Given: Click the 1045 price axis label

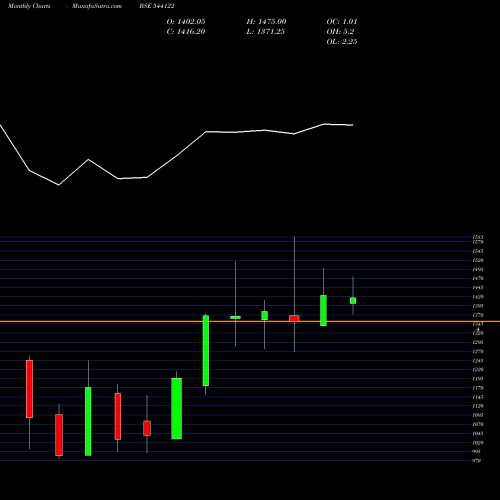Looking at the screenshot, I should tap(478, 433).
